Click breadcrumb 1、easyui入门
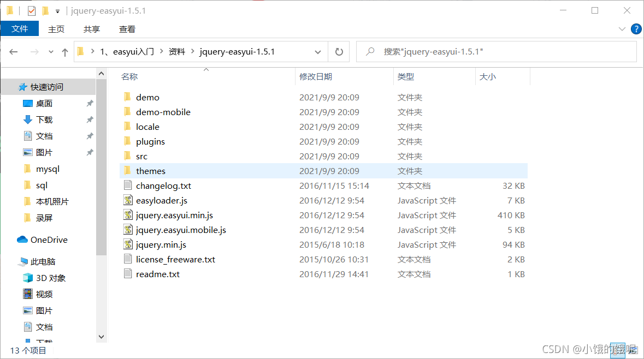Viewport: 644px width, 359px height. pos(127,52)
